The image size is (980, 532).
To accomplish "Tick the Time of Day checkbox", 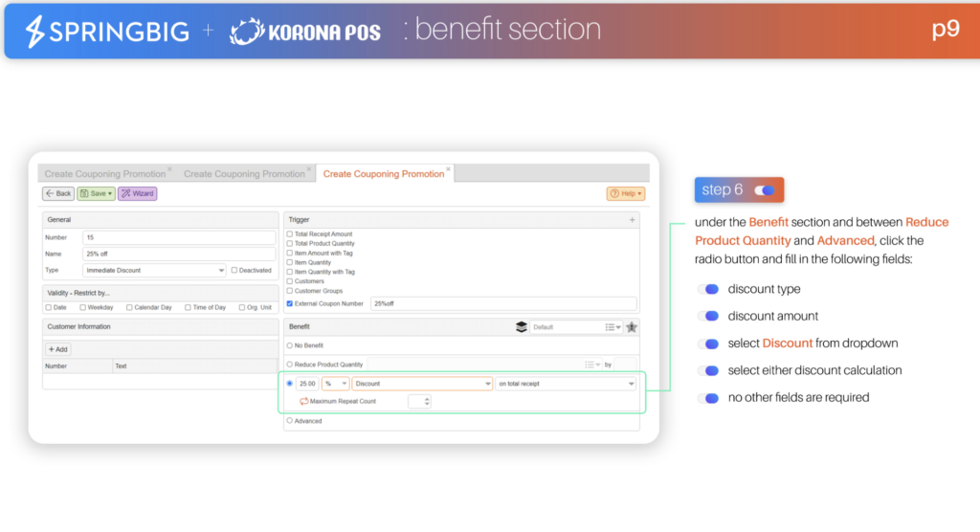I will point(188,307).
